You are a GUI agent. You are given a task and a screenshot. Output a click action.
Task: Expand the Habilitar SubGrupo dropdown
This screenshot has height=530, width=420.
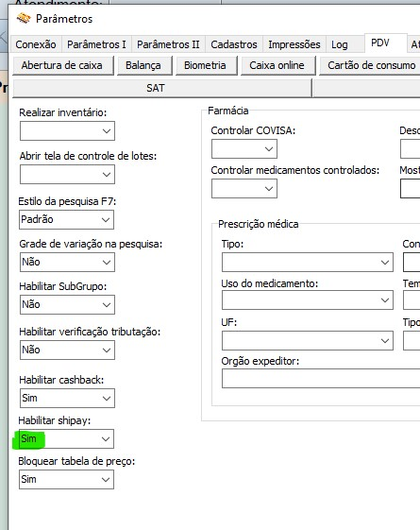(x=67, y=304)
